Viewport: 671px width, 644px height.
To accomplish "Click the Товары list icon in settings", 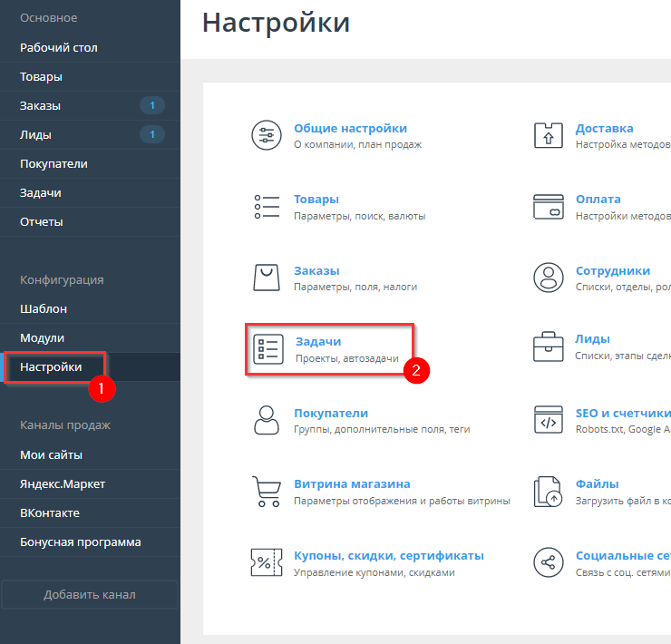I will coord(267,207).
